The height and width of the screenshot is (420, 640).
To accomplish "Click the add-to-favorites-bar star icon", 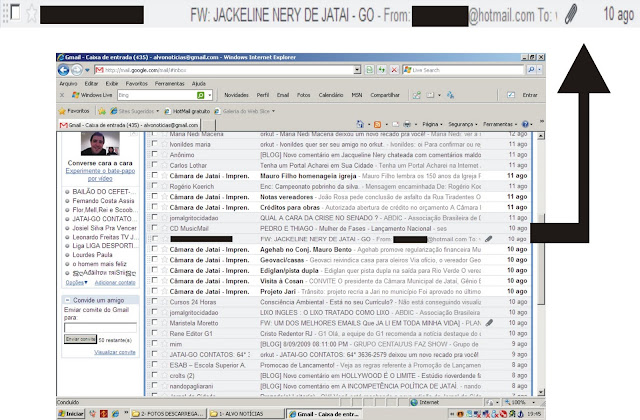I will 102,111.
